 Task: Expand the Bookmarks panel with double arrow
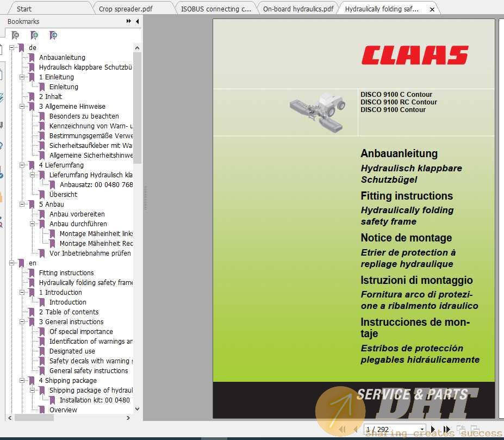point(128,21)
